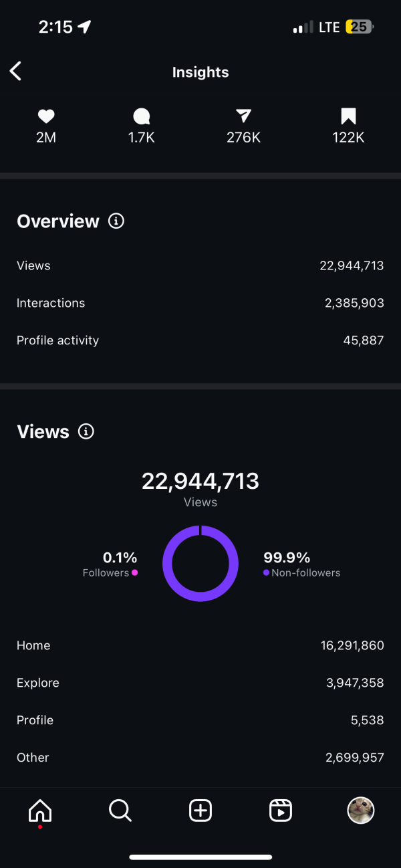Tap the back arrow in Insights header

pyautogui.click(x=16, y=71)
